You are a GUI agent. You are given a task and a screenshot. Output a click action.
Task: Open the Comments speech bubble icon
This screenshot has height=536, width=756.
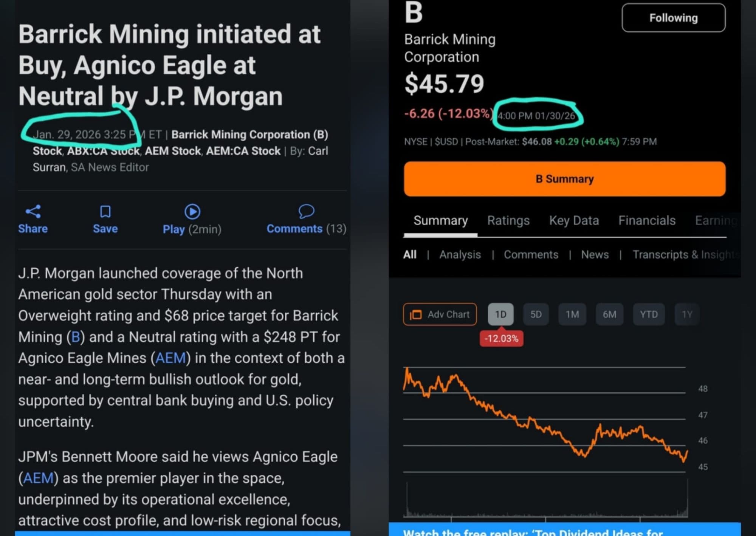[306, 211]
